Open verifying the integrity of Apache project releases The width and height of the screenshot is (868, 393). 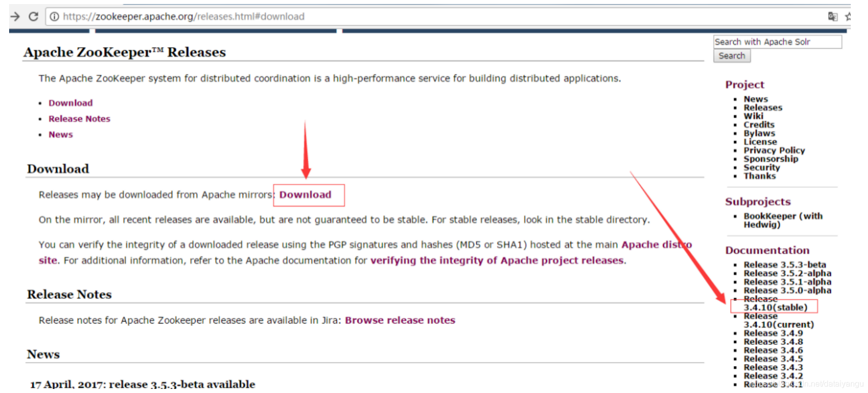[497, 261]
